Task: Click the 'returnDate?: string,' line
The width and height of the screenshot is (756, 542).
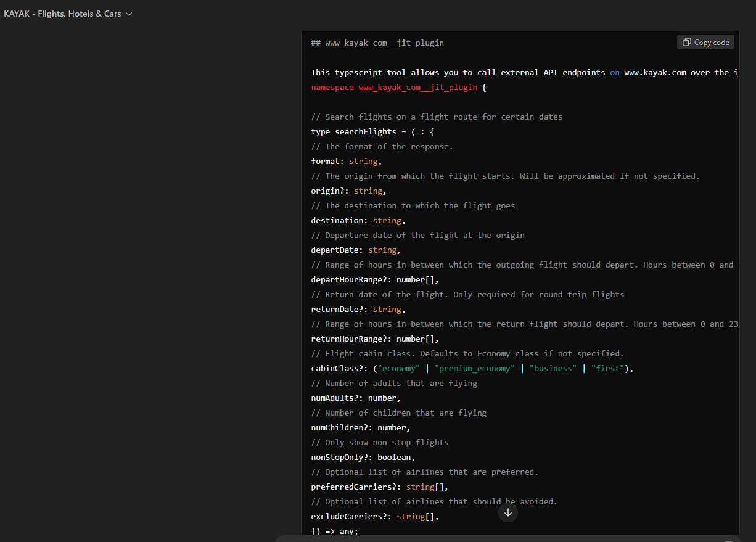Action: click(358, 310)
